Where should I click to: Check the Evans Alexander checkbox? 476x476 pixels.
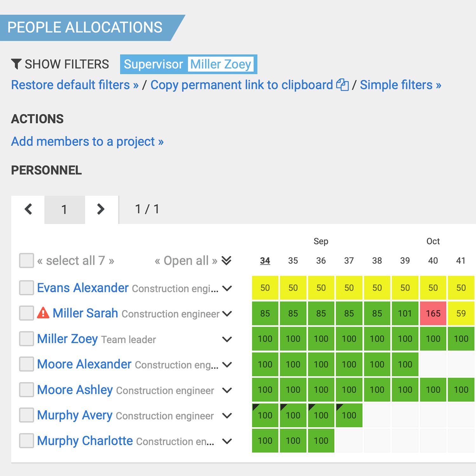click(x=26, y=288)
